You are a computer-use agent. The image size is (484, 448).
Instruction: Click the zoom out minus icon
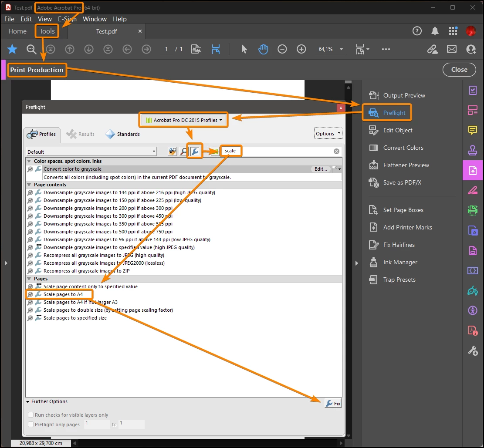(282, 49)
